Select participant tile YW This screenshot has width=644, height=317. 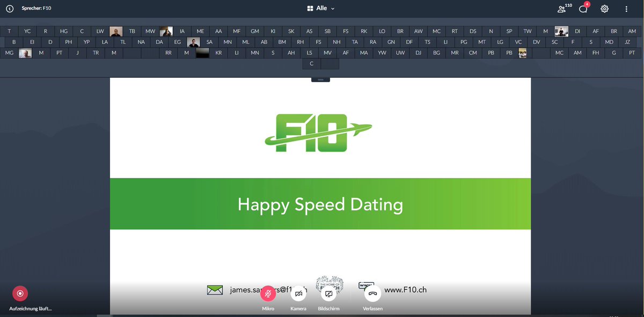[382, 53]
